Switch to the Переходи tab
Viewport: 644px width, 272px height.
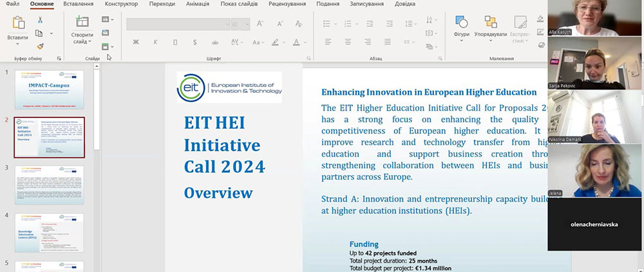coord(162,4)
